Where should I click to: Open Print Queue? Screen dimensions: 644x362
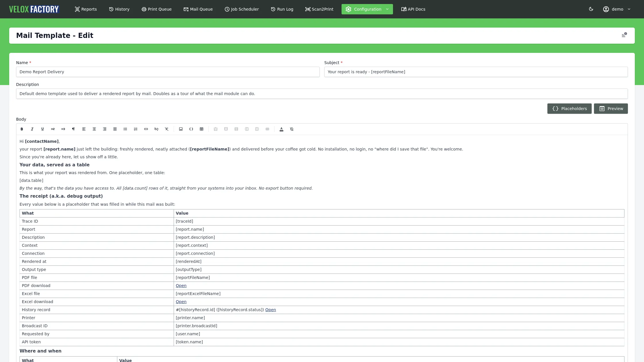(x=156, y=9)
